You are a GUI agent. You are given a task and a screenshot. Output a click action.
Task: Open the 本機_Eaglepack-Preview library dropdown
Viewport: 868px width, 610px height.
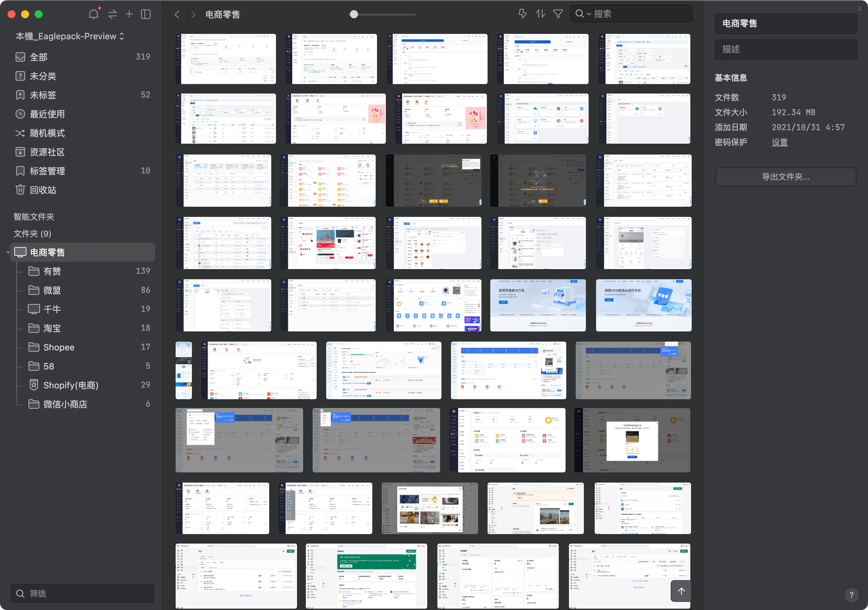(70, 36)
